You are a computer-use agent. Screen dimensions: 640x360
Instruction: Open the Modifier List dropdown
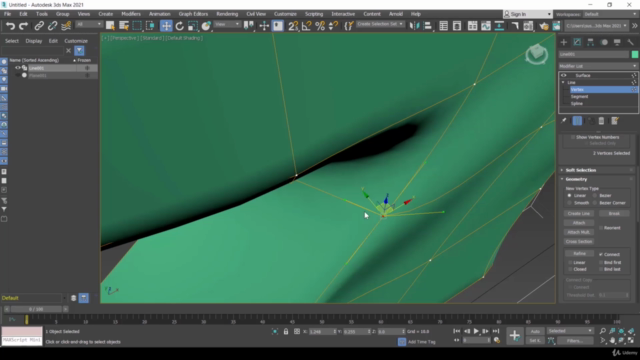pyautogui.click(x=598, y=66)
